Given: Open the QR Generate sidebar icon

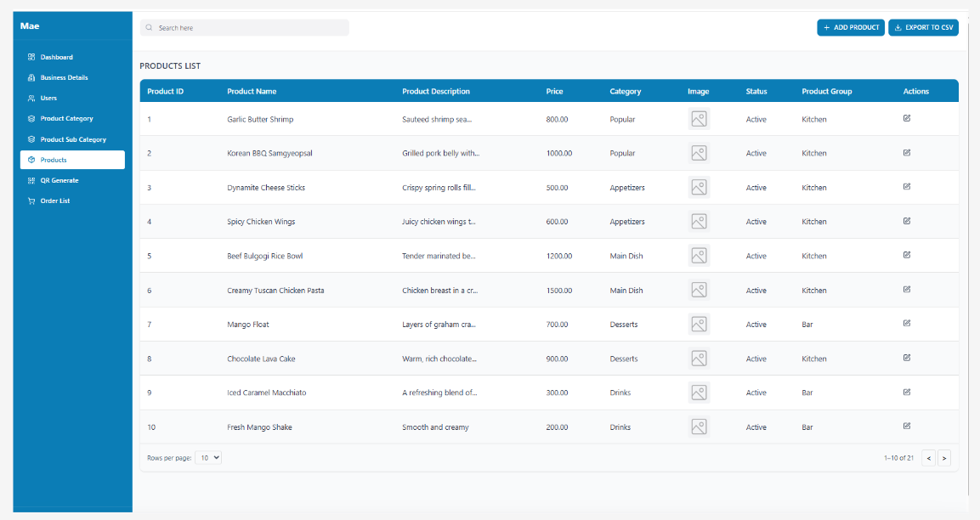Looking at the screenshot, I should pos(32,180).
